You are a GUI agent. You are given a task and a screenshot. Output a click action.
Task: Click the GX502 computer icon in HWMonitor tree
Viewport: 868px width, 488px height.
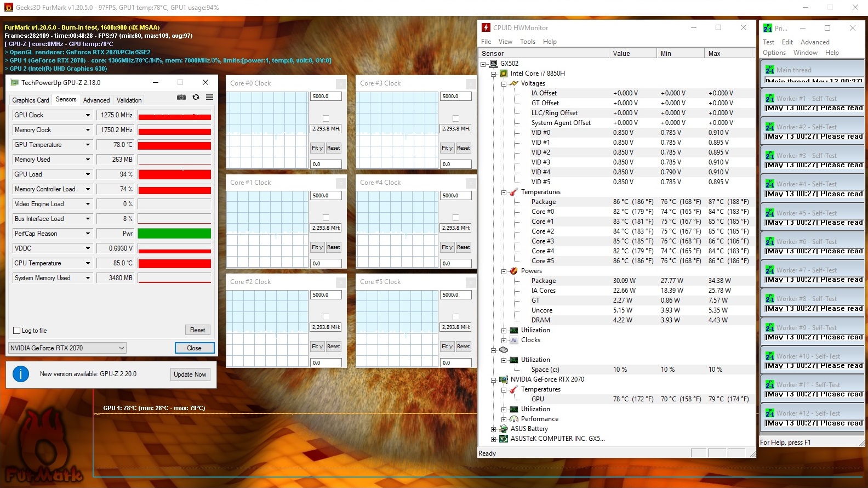pyautogui.click(x=493, y=64)
